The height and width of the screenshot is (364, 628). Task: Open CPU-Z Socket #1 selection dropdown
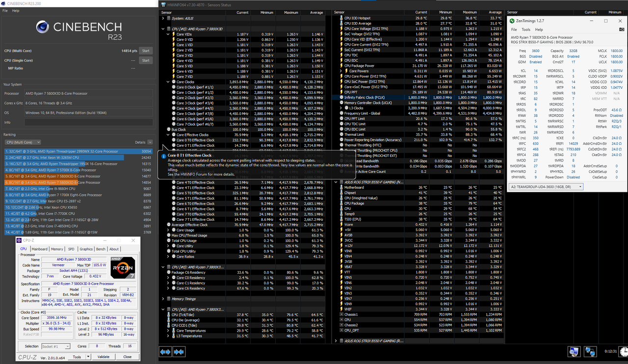(x=55, y=346)
